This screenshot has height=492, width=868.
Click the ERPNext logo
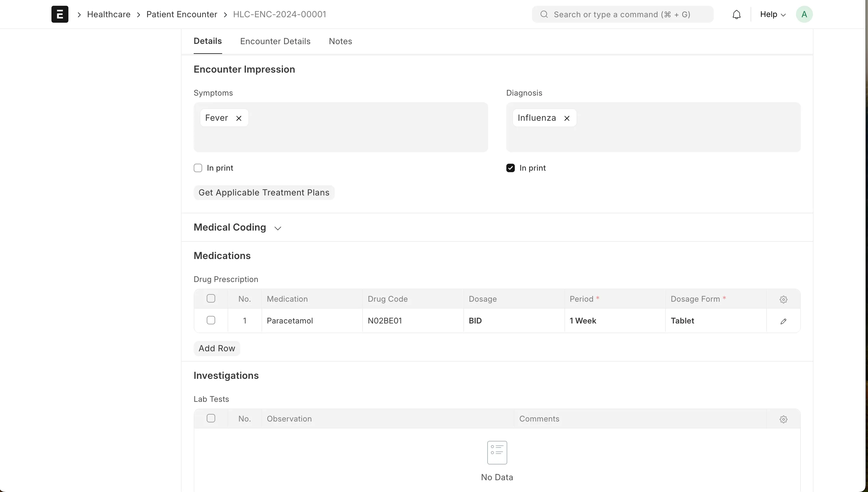(60, 14)
